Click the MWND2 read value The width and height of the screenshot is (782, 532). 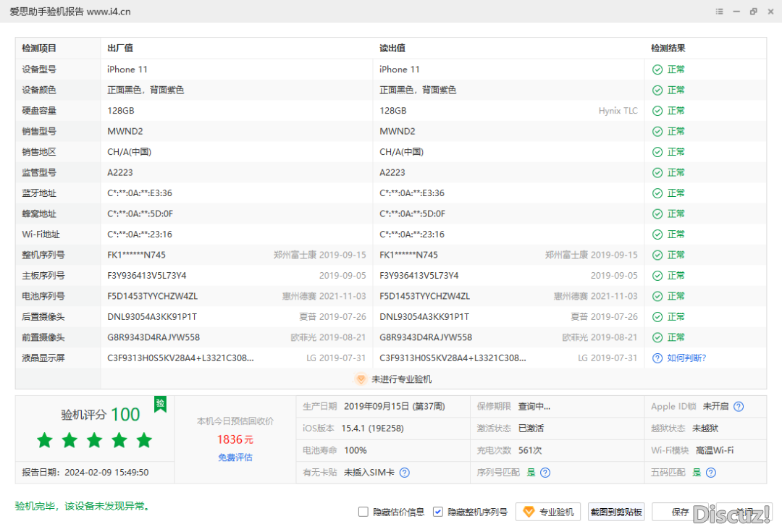pos(398,132)
